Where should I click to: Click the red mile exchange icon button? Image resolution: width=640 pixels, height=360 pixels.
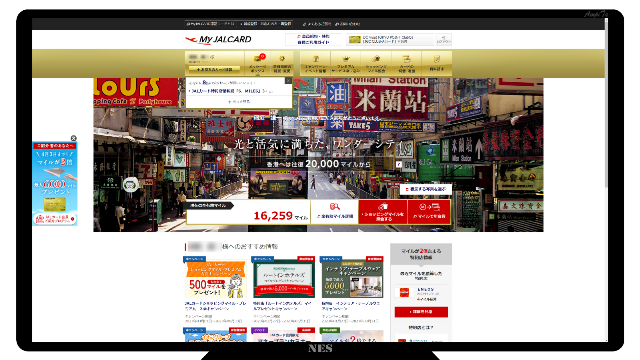click(x=429, y=211)
